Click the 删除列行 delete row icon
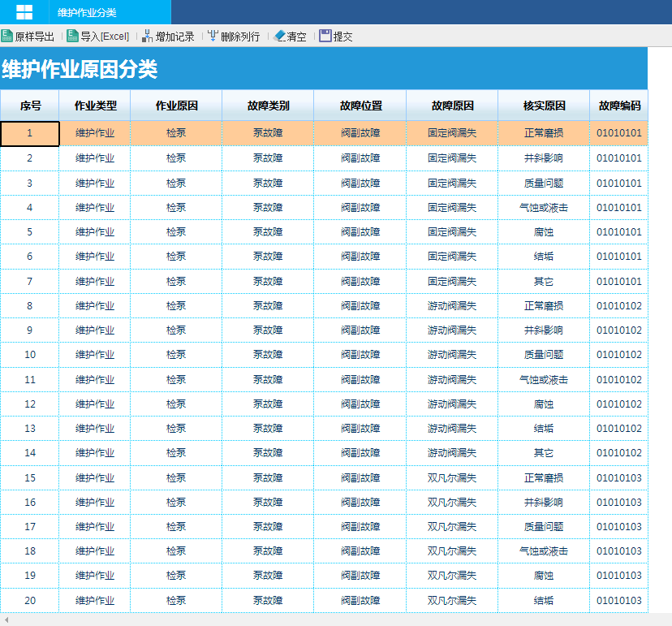Viewport: 672px width, 626px height. pos(213,36)
